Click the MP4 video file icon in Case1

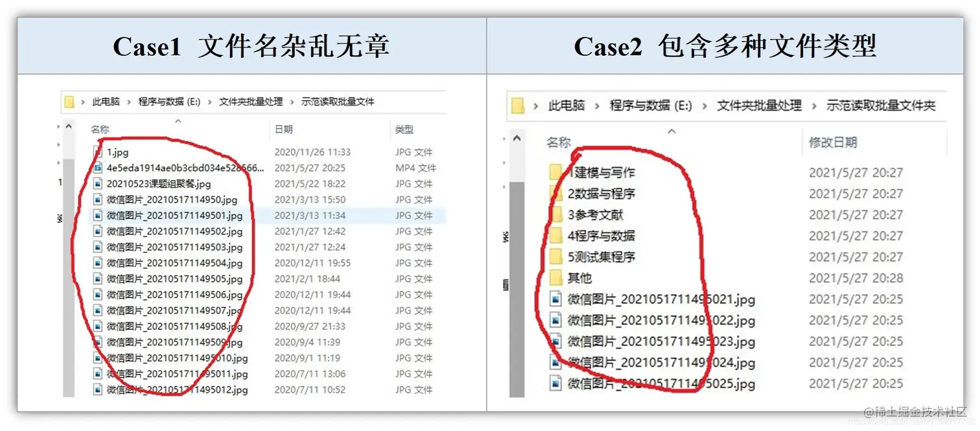click(x=98, y=168)
